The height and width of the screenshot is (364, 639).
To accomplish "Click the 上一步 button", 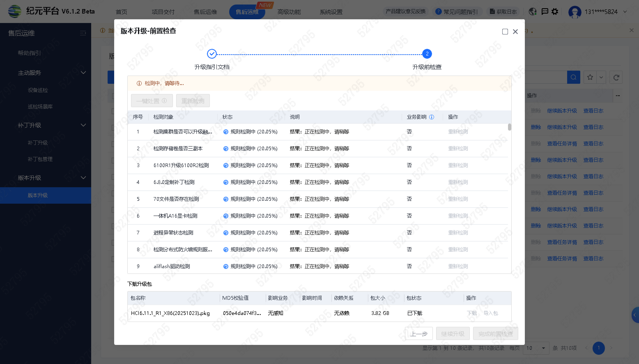I will [x=418, y=334].
